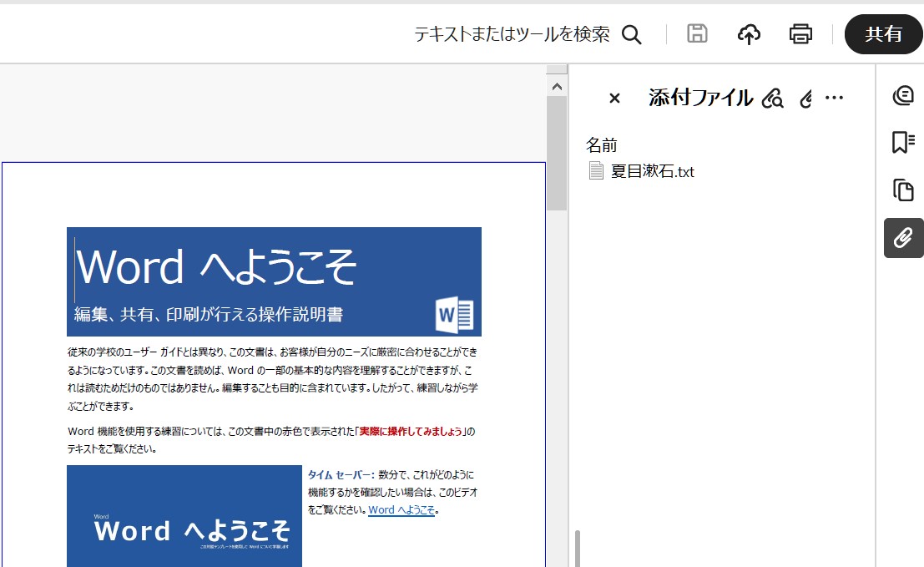Click the printer icon
924x567 pixels.
pos(800,34)
